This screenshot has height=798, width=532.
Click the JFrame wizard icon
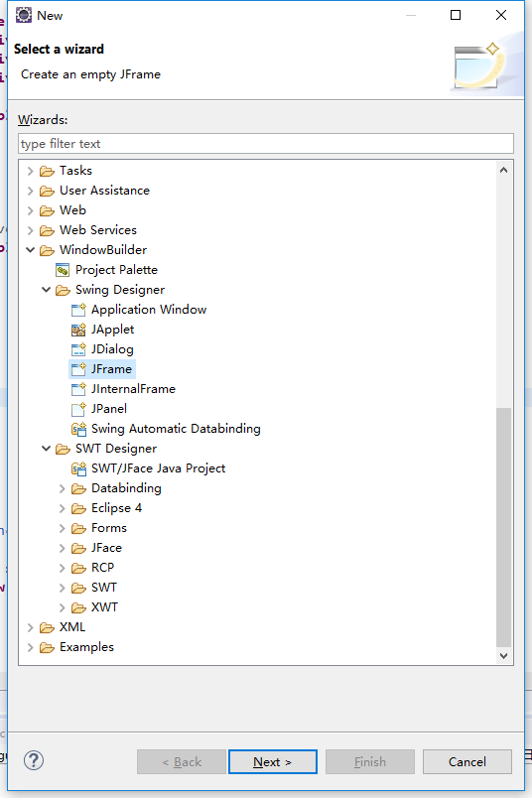click(78, 369)
